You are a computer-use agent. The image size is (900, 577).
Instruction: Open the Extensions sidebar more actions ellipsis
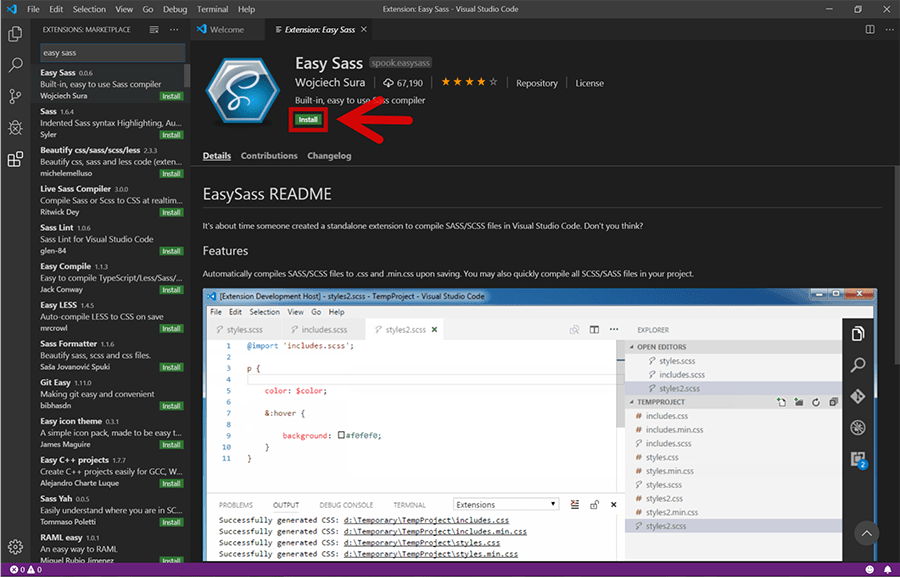point(174,29)
